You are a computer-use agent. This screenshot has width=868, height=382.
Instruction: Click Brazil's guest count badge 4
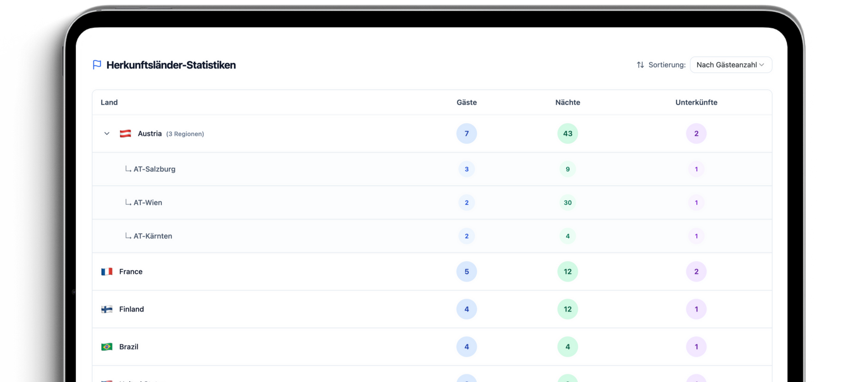(467, 347)
